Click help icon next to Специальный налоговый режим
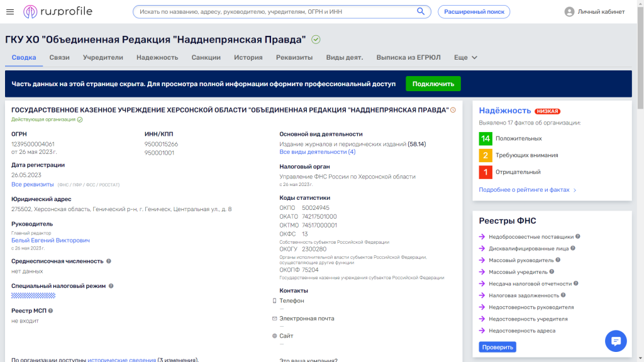This screenshot has height=362, width=644. tap(111, 286)
